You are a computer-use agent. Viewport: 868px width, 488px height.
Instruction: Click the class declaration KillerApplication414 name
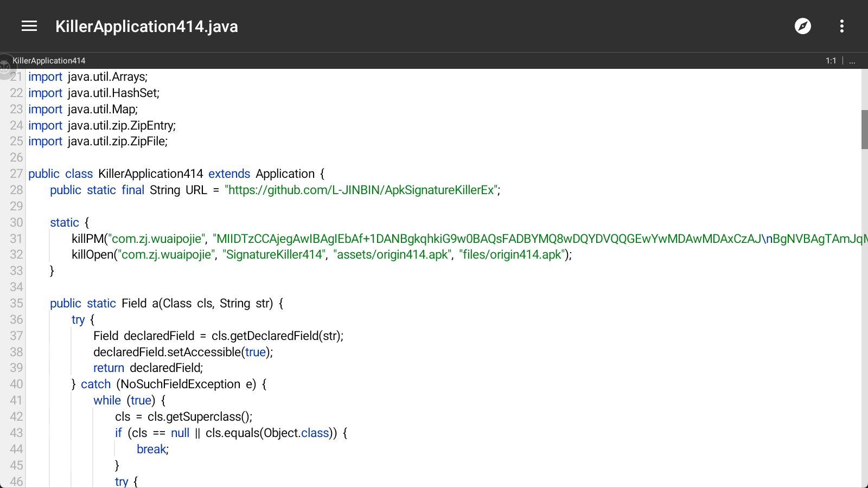[x=150, y=174]
